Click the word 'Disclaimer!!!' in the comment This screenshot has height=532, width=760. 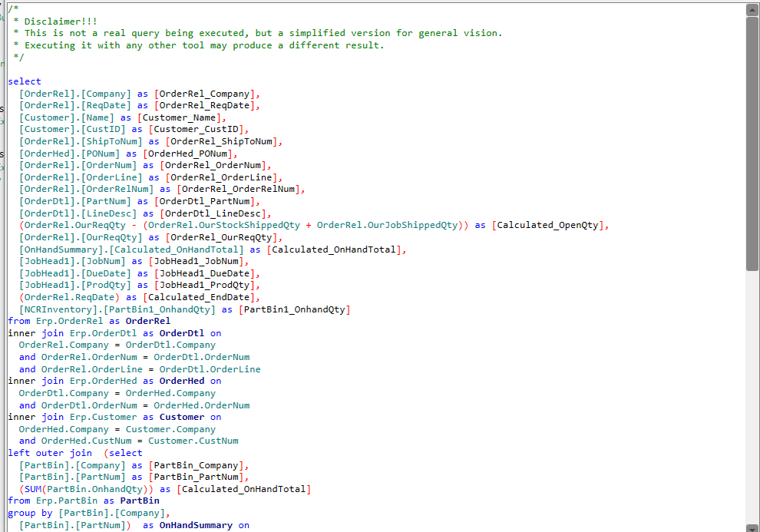pyautogui.click(x=61, y=21)
